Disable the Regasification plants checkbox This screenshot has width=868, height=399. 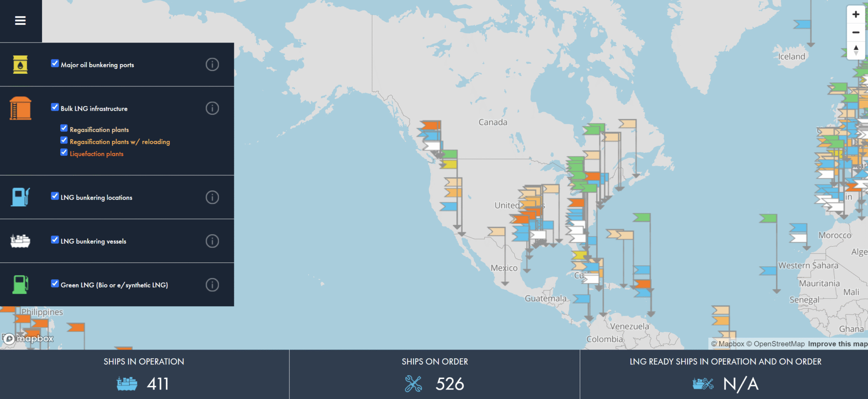64,128
